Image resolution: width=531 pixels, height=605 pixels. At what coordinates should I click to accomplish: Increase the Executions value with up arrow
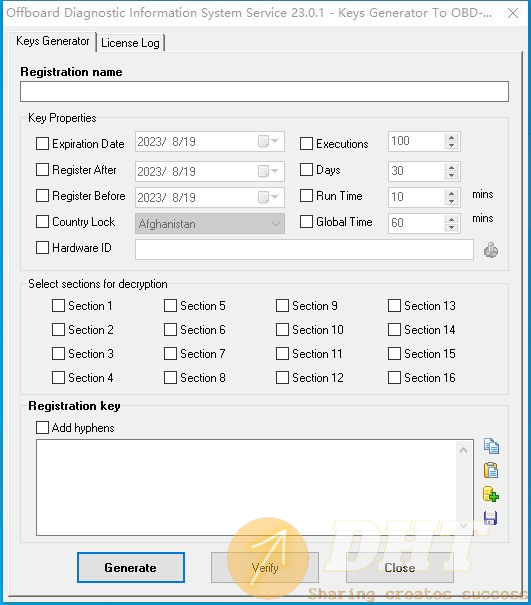pyautogui.click(x=451, y=138)
